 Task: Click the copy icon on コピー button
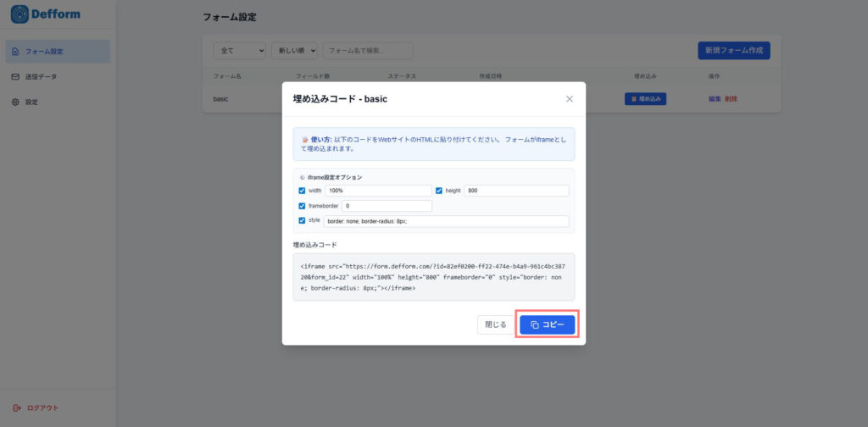tap(535, 325)
